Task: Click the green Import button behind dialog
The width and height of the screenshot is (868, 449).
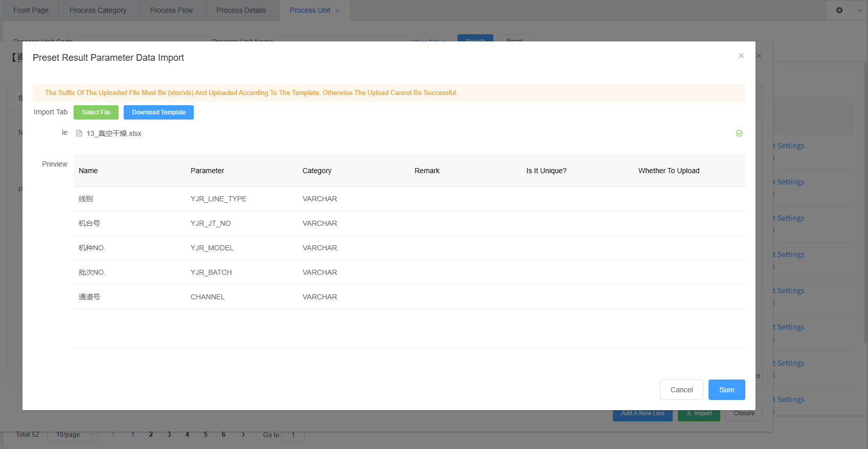Action: (699, 414)
